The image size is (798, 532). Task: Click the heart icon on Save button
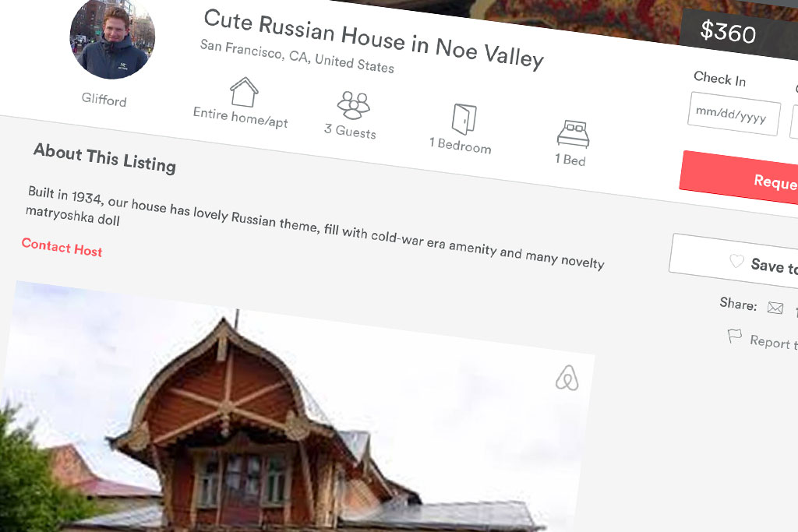pos(736,261)
